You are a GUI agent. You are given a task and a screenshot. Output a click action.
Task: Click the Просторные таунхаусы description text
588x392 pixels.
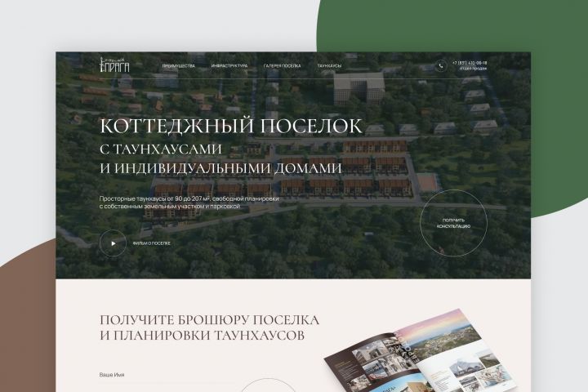coord(189,203)
